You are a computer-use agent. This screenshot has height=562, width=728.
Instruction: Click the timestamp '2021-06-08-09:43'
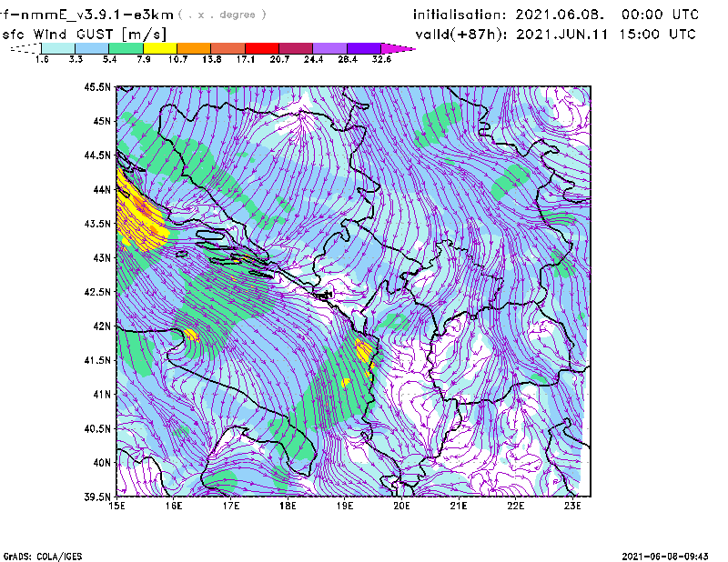point(665,557)
